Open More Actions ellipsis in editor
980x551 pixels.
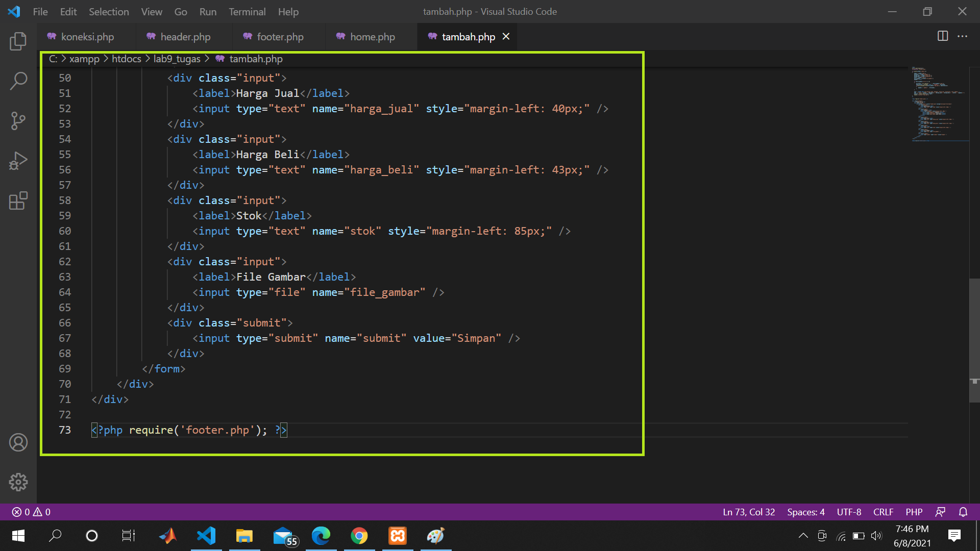pyautogui.click(x=962, y=36)
